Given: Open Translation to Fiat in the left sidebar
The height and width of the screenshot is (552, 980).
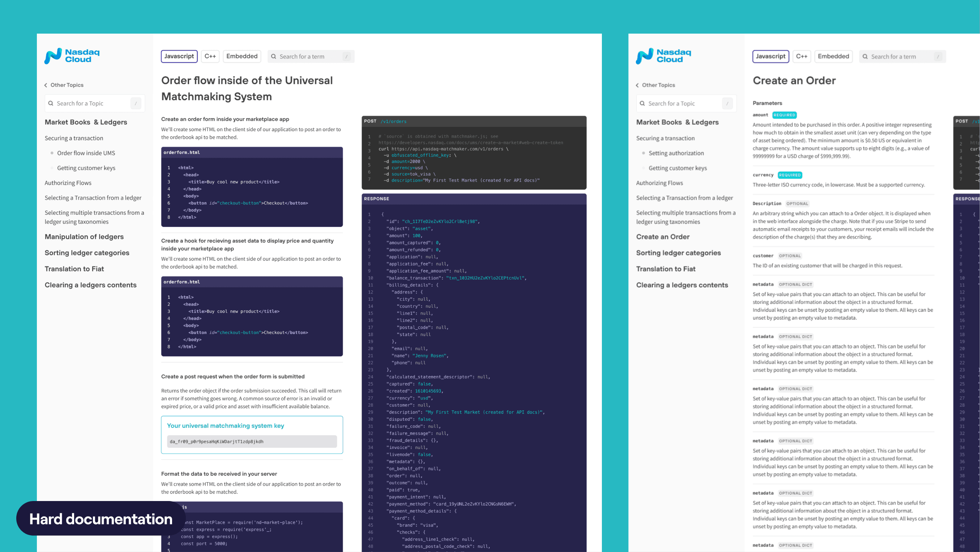Looking at the screenshot, I should (74, 269).
